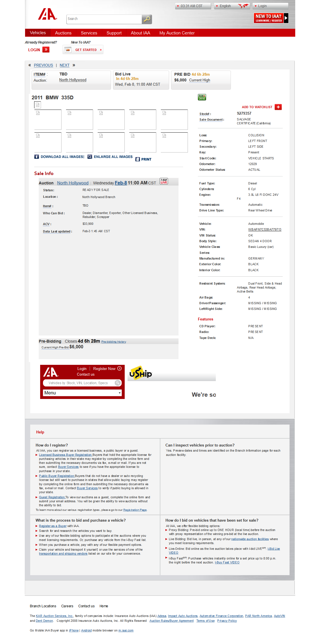
Task: Click the m.iaai.com mobile link
Action: coord(126,630)
